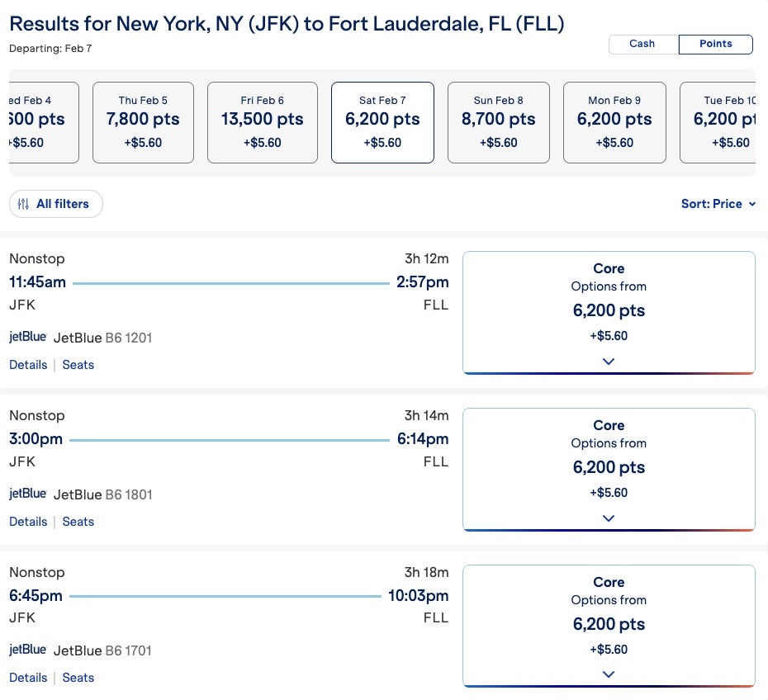Click JetBlue logo on flight B6 1801

tap(28, 494)
